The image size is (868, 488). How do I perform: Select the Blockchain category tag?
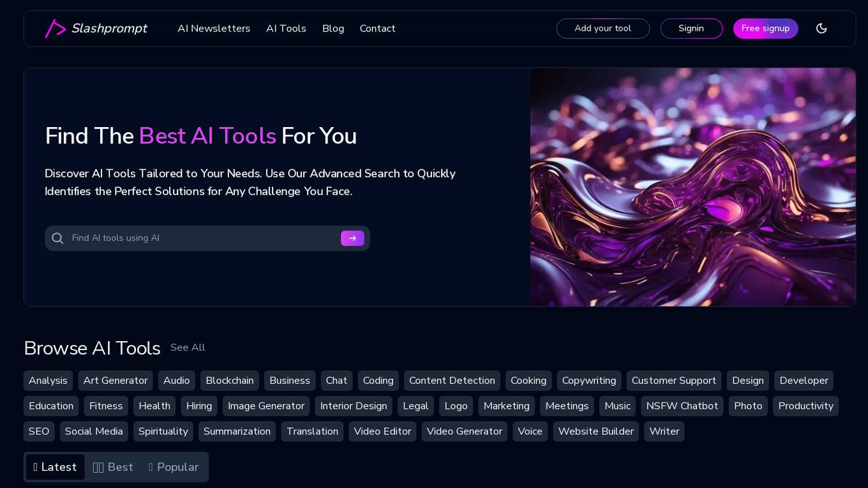point(230,381)
